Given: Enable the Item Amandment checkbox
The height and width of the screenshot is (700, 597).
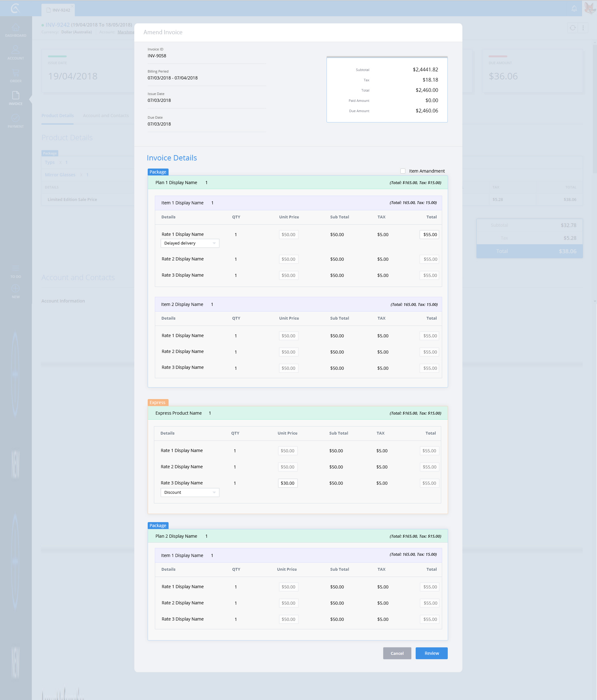Looking at the screenshot, I should pos(403,171).
